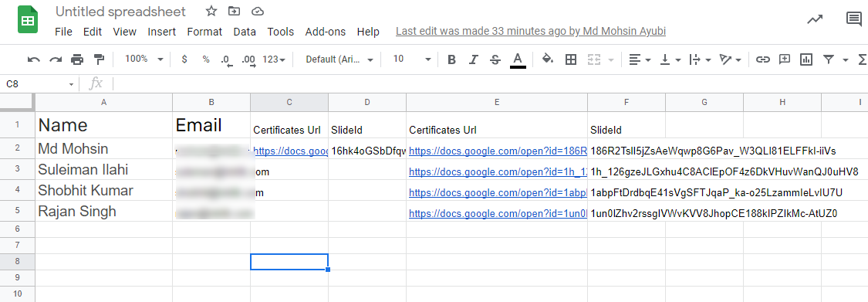Open the comment history icon
Image resolution: width=868 pixels, height=302 pixels.
coord(854,19)
